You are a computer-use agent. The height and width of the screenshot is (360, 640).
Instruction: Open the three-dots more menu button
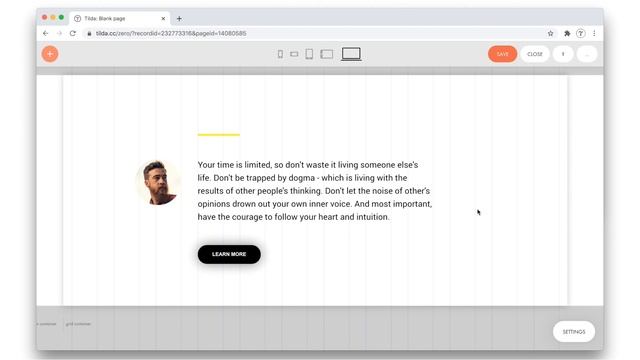pos(587,54)
